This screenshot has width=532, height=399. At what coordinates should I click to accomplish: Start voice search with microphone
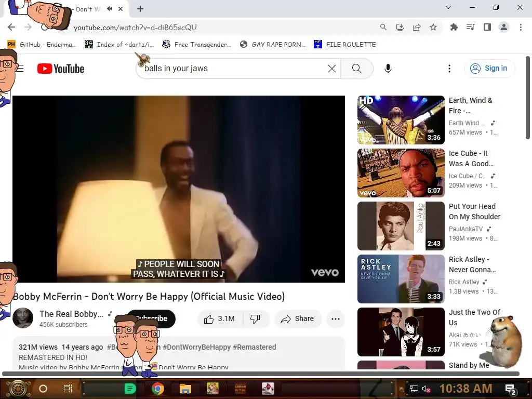point(388,69)
